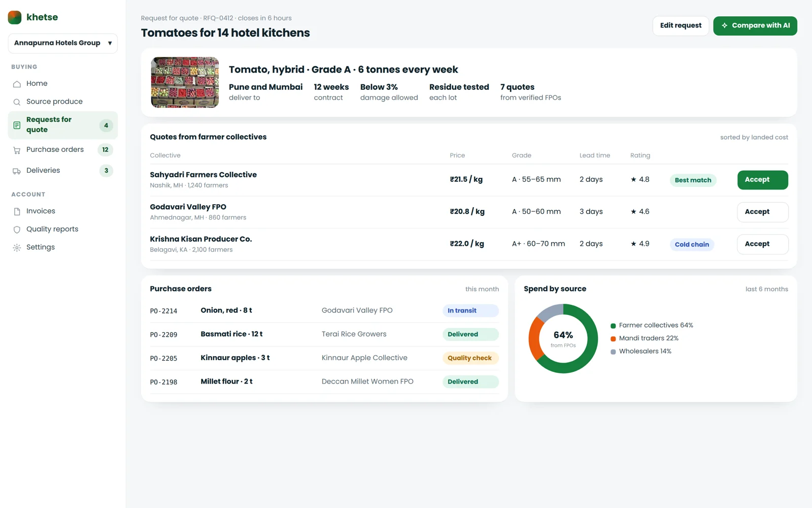Click the Kinnaur Apple Collective supplier name

(x=364, y=358)
